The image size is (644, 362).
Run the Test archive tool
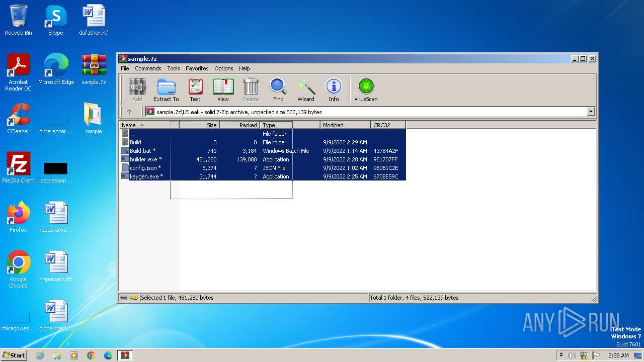coord(195,90)
